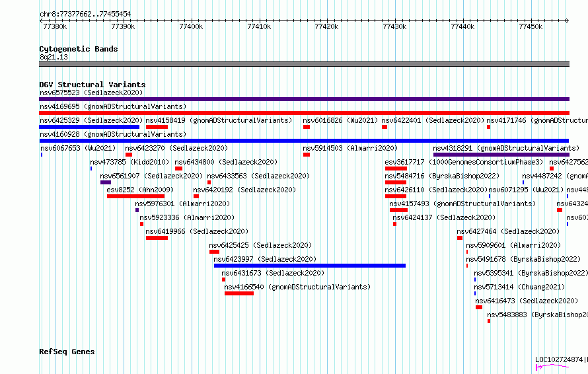Open nsv4166540 gnomADStructuralVariants label
The height and width of the screenshot is (374, 588).
tap(297, 287)
